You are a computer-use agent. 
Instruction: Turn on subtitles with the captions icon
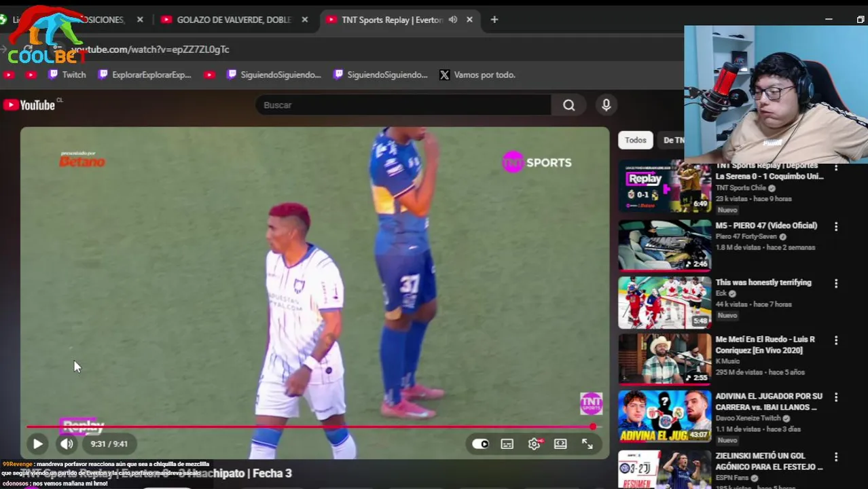point(507,443)
